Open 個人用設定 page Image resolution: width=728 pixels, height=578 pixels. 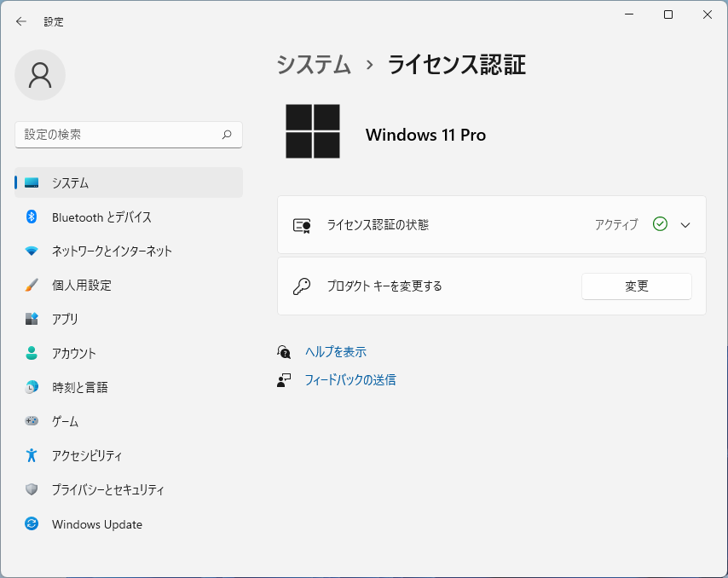point(129,285)
